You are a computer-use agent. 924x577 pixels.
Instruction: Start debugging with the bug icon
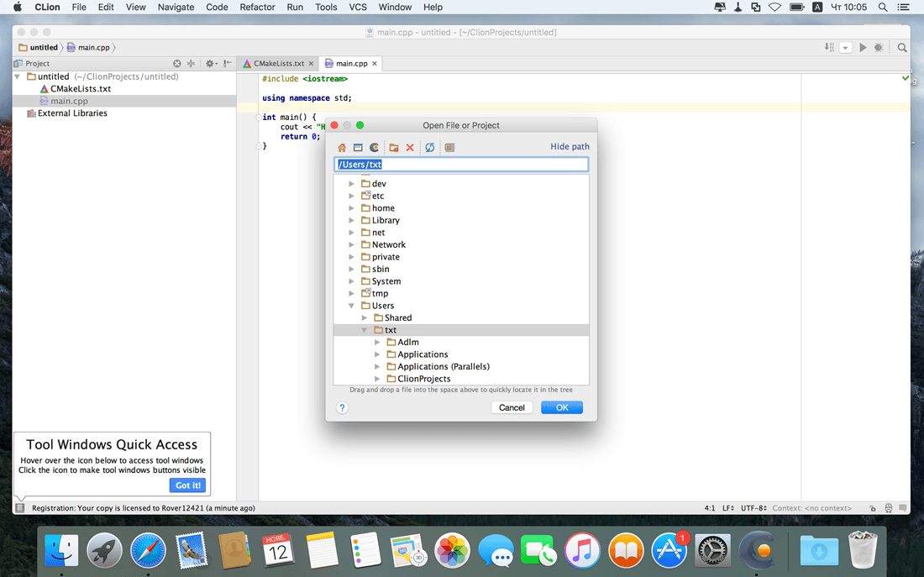click(x=879, y=48)
